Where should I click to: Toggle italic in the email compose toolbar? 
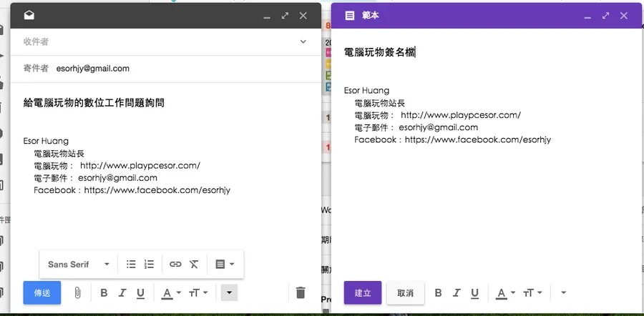click(122, 293)
